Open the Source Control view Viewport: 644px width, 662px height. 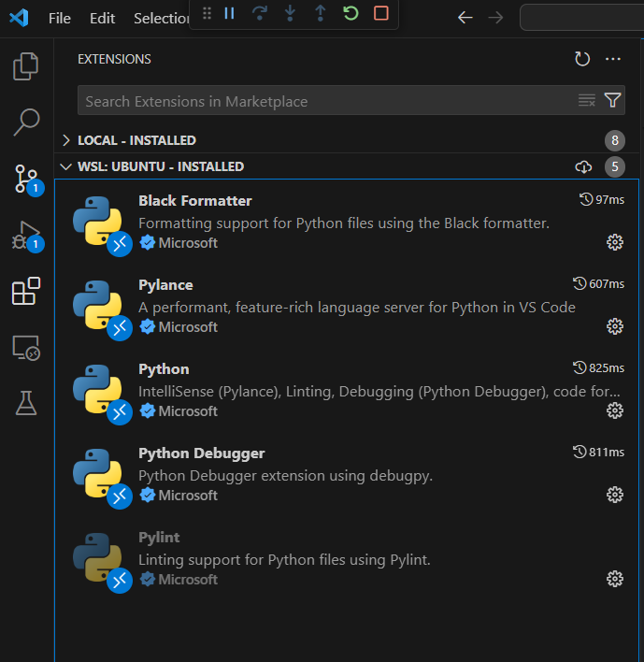click(27, 180)
